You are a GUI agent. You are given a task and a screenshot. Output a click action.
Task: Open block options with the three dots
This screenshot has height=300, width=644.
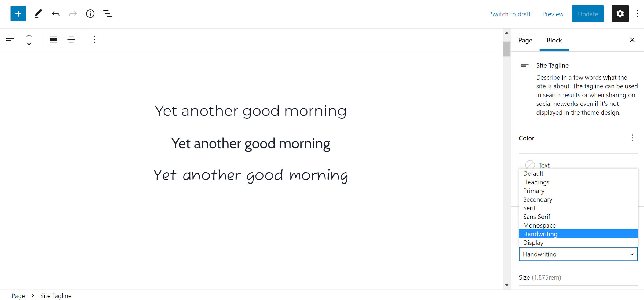point(94,40)
